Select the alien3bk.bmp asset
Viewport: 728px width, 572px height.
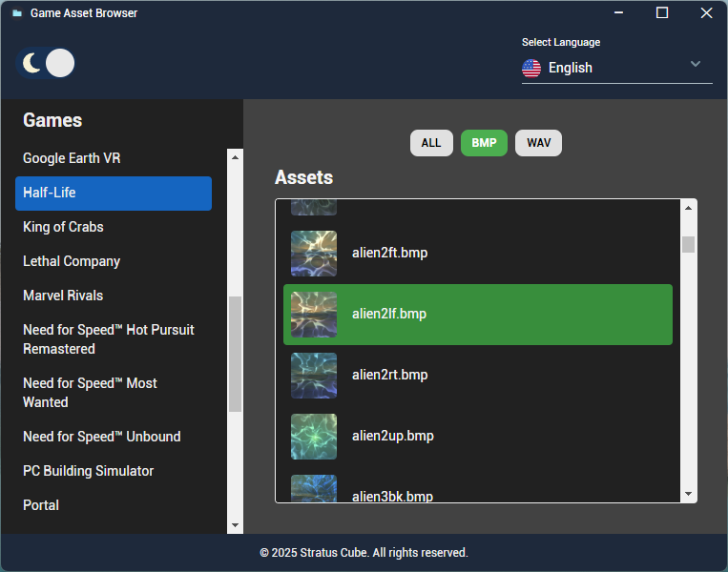click(391, 496)
